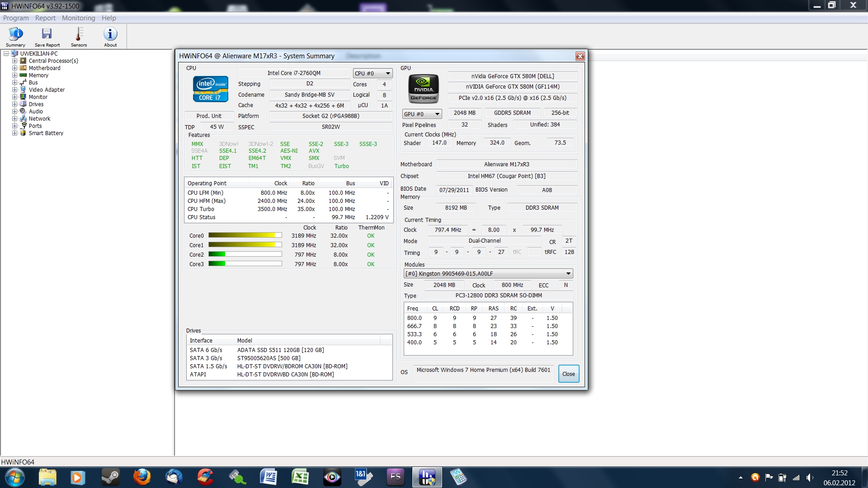Click the Core0 usage bar

click(x=245, y=235)
